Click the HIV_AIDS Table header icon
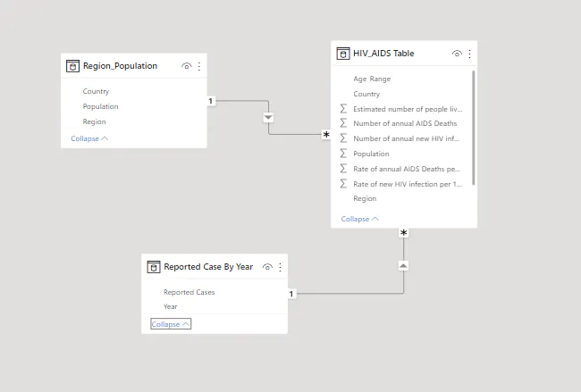The height and width of the screenshot is (392, 581). tap(342, 54)
